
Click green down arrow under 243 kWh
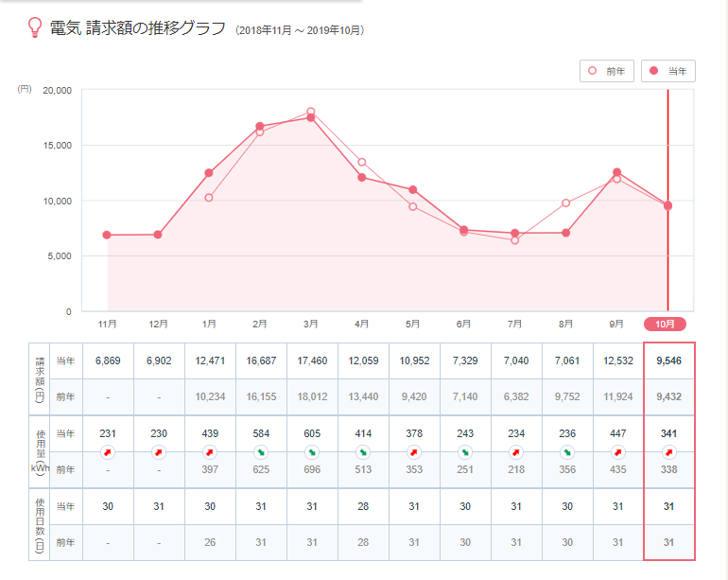[x=465, y=451]
